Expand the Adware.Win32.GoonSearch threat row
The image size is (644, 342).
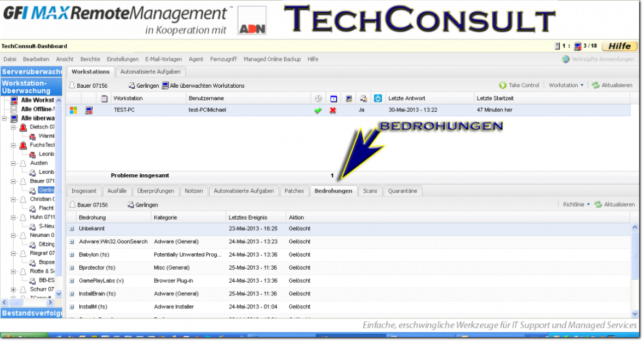pos(72,242)
